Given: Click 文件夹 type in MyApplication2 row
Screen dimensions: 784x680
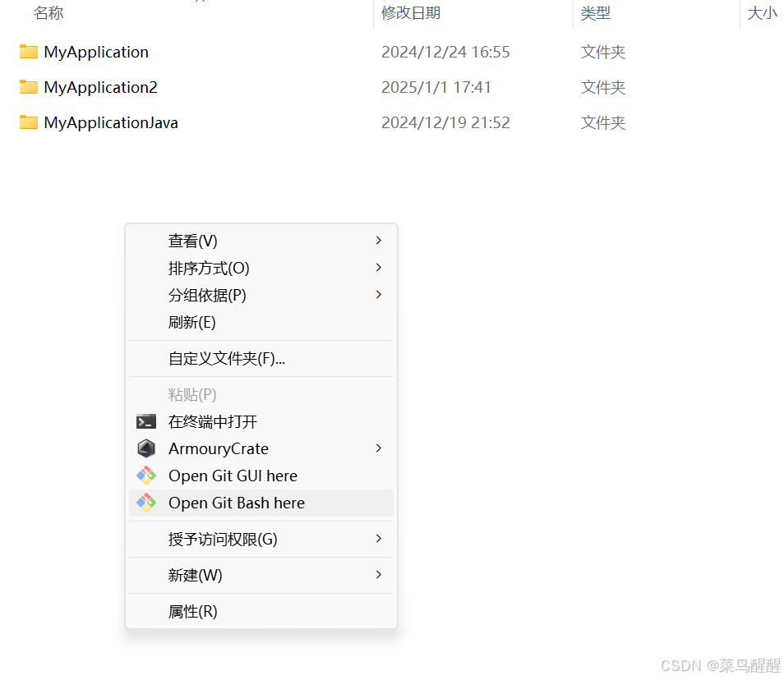Looking at the screenshot, I should tap(603, 87).
